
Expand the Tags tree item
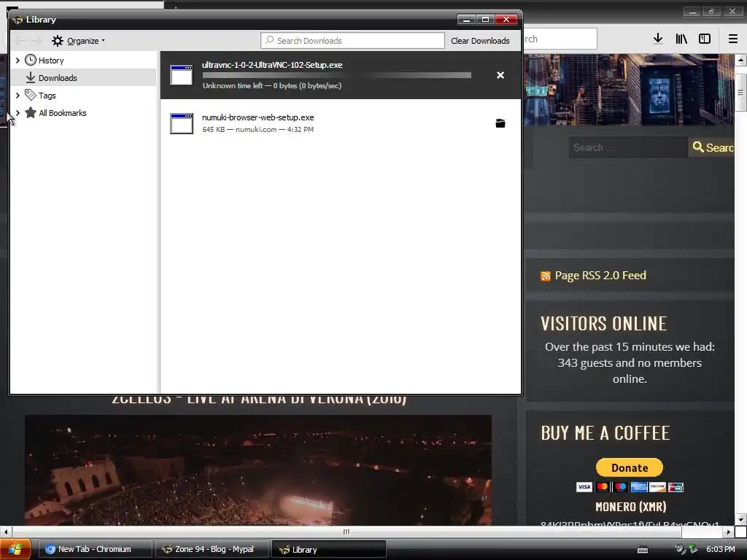(18, 96)
